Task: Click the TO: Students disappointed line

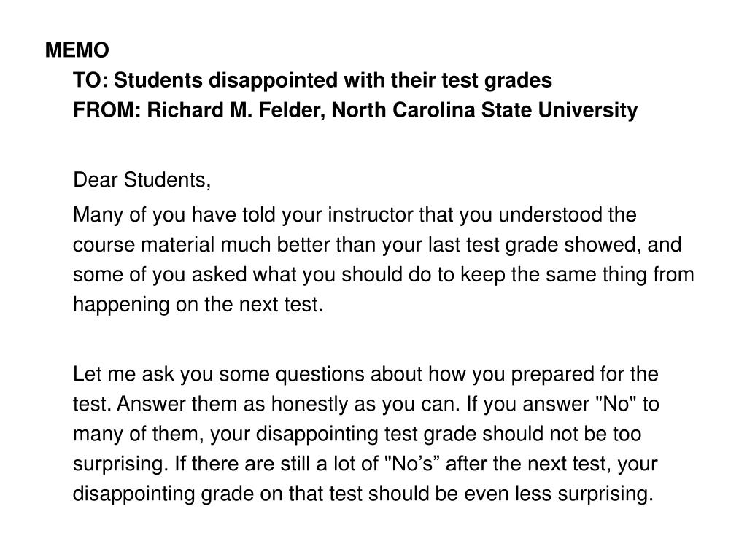Action: click(312, 80)
